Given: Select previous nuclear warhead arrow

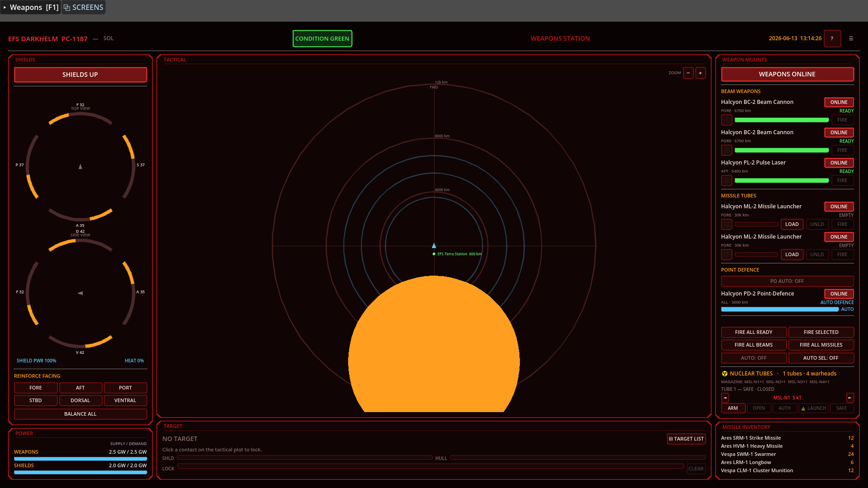Looking at the screenshot, I should [x=725, y=398].
